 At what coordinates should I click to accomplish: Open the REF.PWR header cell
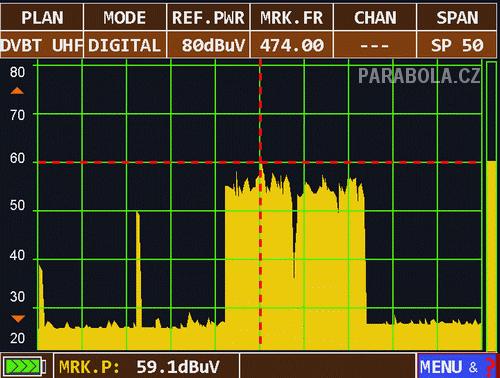[208, 17]
